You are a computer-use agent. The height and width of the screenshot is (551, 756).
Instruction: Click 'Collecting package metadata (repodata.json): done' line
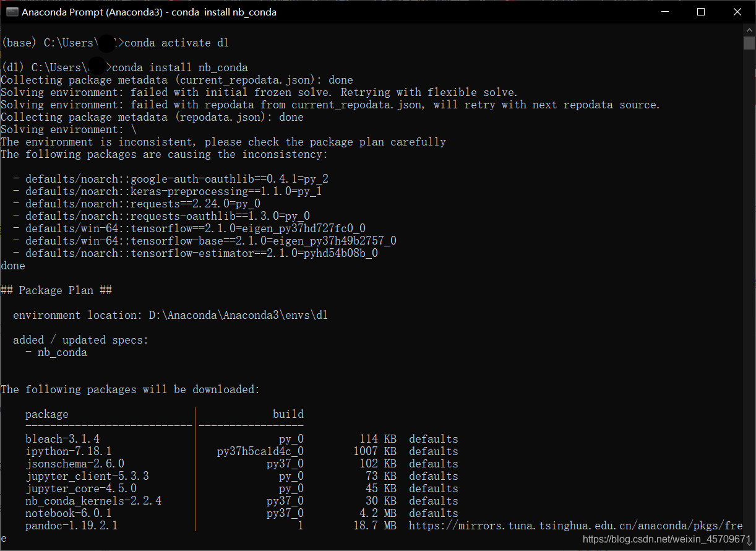pos(152,117)
